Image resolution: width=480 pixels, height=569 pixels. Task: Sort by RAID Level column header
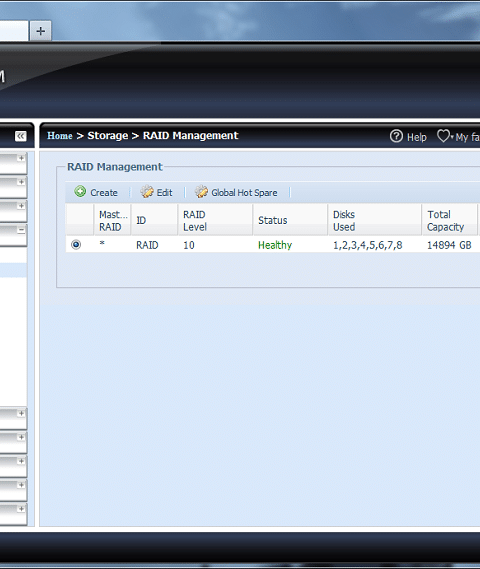tap(216, 220)
